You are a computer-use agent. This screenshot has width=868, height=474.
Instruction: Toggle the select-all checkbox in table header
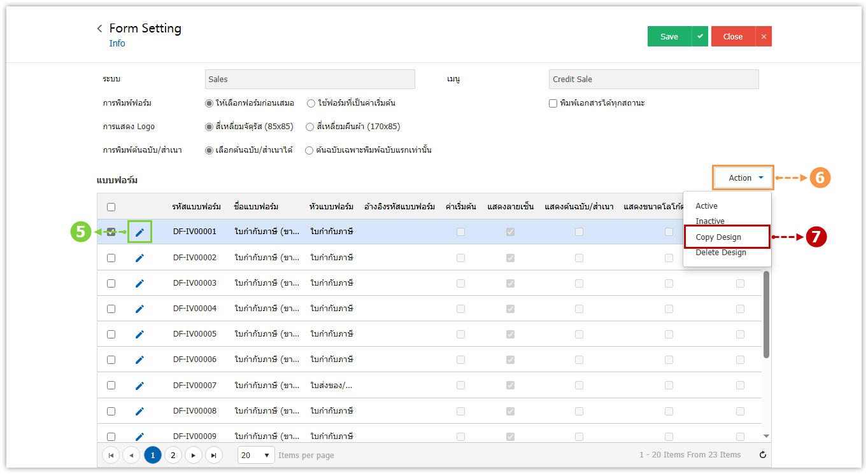[x=111, y=207]
